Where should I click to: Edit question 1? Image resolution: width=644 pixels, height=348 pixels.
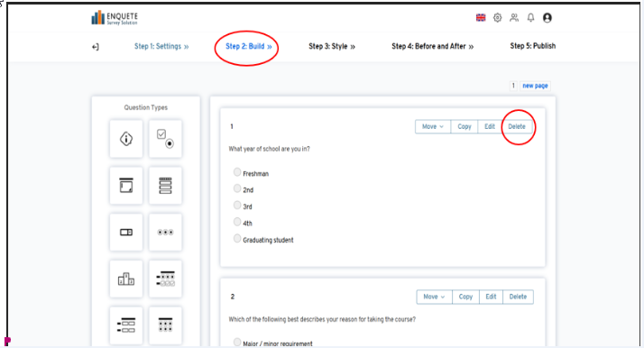click(490, 127)
